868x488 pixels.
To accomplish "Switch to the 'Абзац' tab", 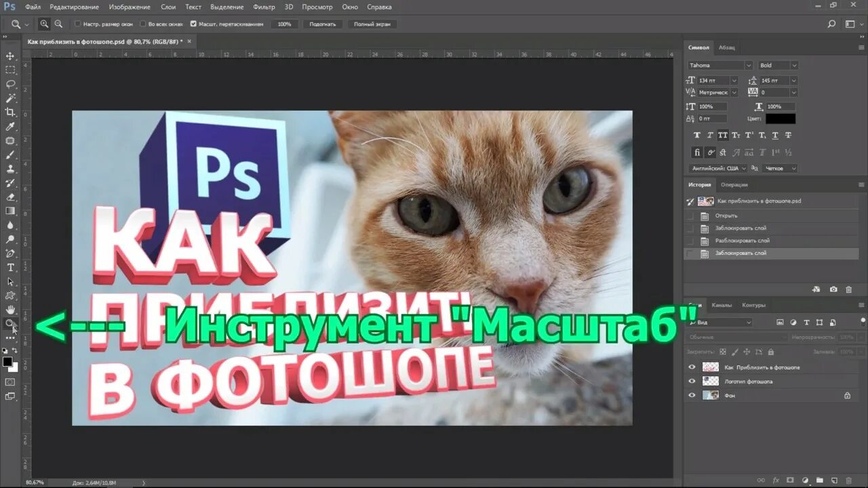I will coord(726,47).
